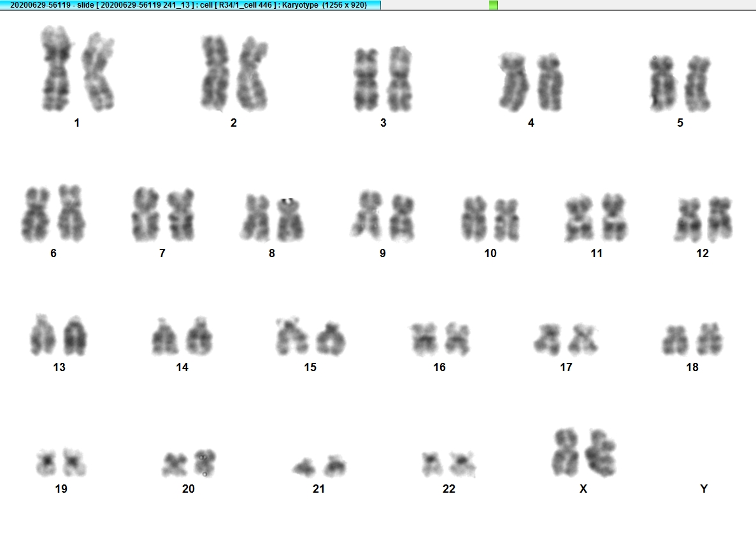Select the chromosome 21 pair

coord(319,465)
